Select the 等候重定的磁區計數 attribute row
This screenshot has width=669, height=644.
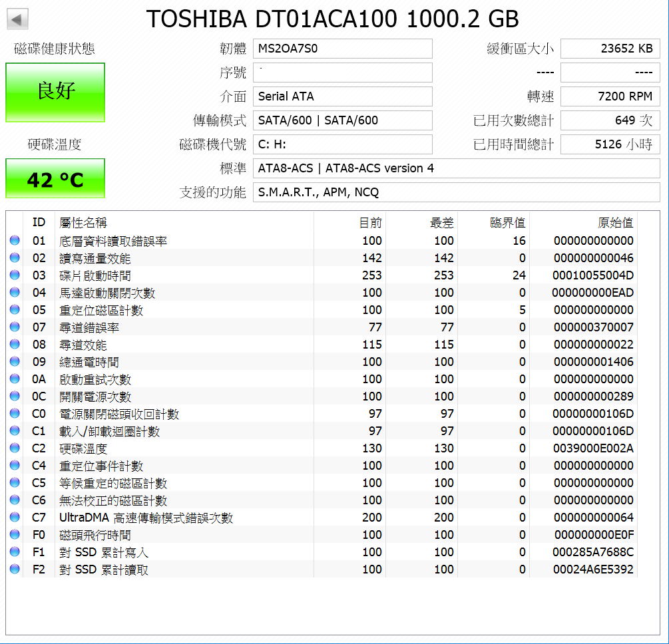(322, 482)
